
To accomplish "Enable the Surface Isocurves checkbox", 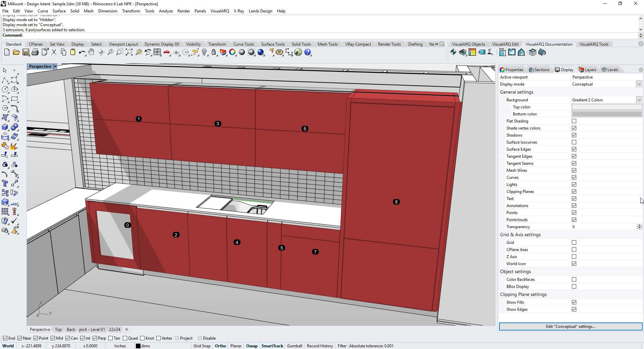I will pyautogui.click(x=574, y=142).
